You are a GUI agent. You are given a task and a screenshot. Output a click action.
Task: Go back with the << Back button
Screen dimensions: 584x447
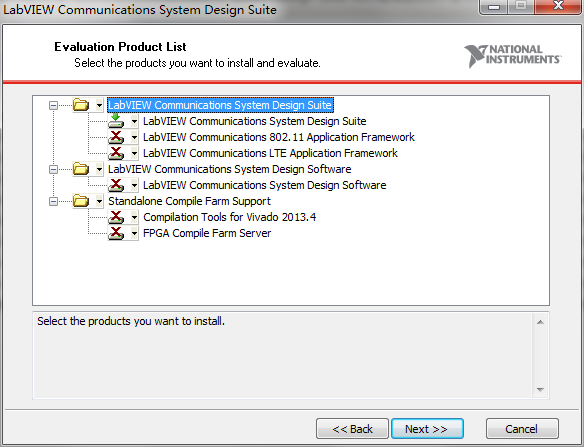coord(352,429)
